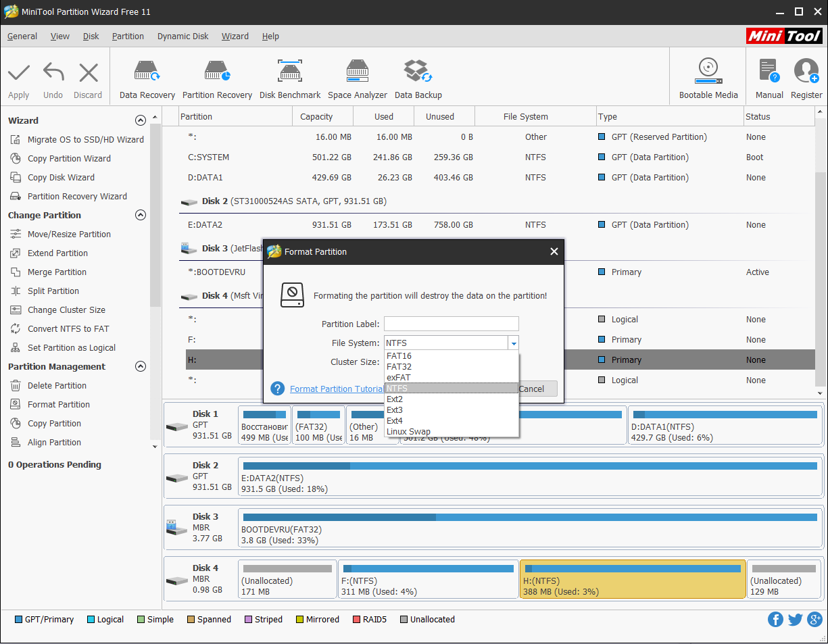Select Move/Resize Partition in sidebar
This screenshot has height=644, width=828.
pyautogui.click(x=69, y=234)
